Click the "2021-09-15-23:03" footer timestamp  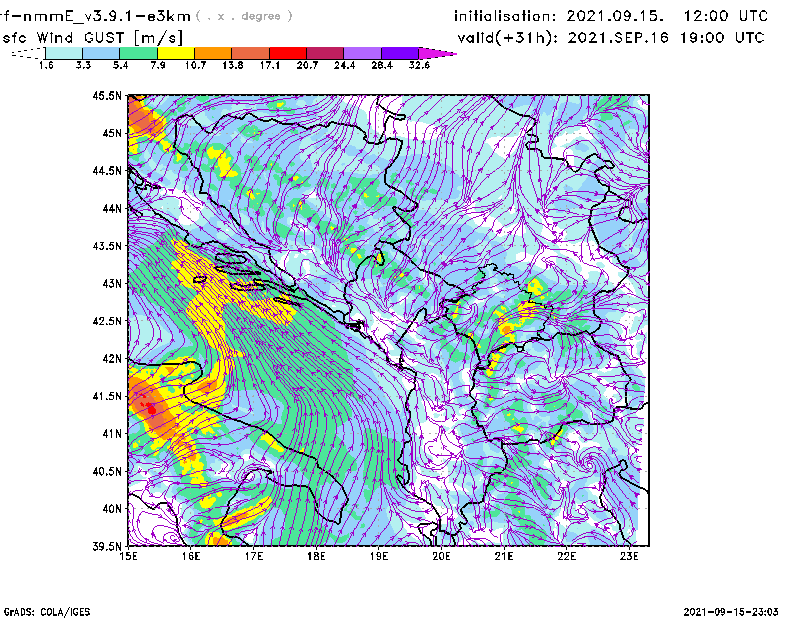(731, 612)
